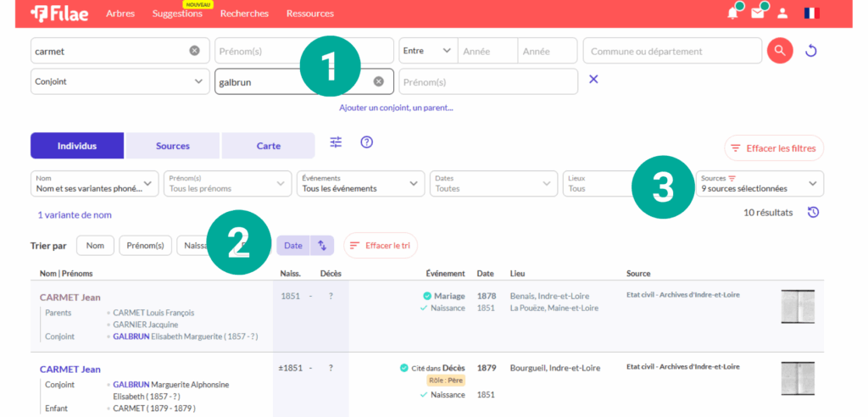
Task: Click Effacer les filtres button
Action: (x=773, y=148)
